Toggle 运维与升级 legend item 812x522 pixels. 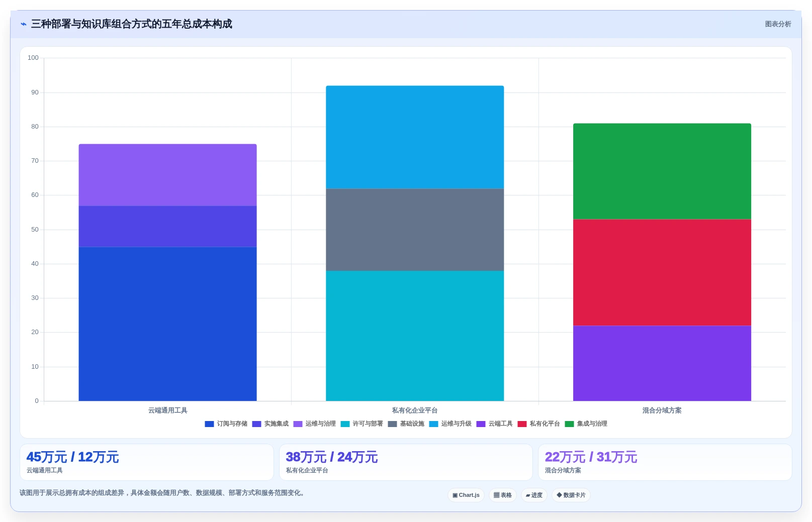(450, 424)
